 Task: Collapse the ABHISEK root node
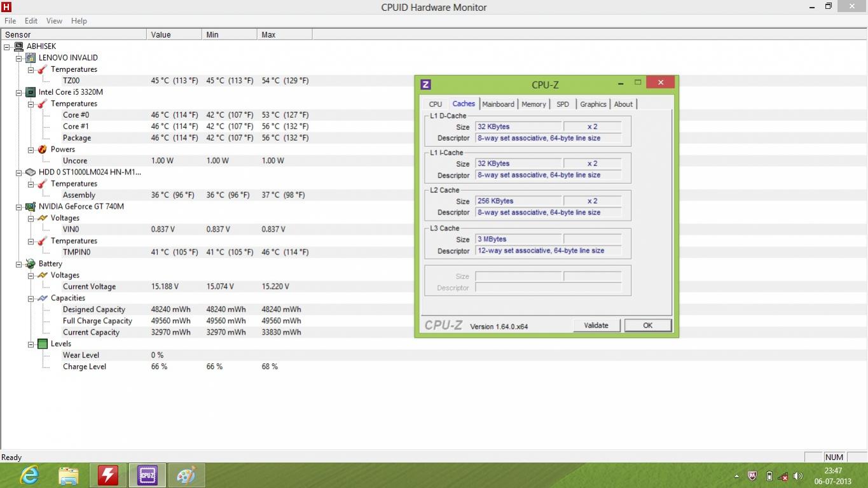click(x=7, y=46)
